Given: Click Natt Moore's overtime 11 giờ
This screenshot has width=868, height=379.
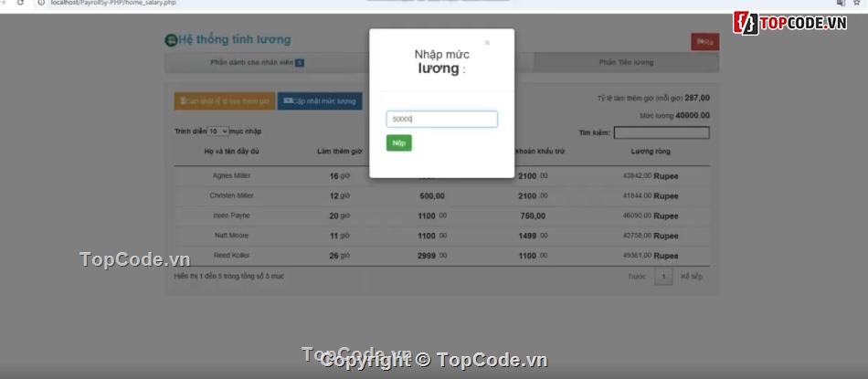Looking at the screenshot, I should point(339,236).
